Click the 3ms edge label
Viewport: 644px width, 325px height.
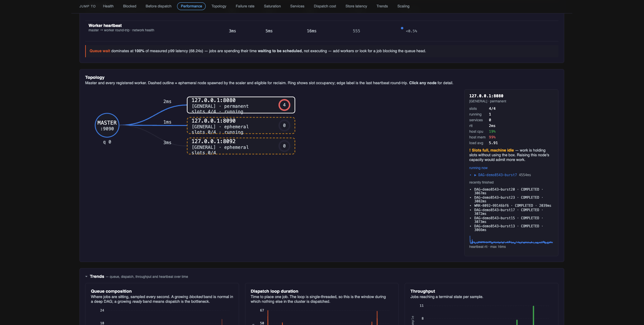coord(167,142)
